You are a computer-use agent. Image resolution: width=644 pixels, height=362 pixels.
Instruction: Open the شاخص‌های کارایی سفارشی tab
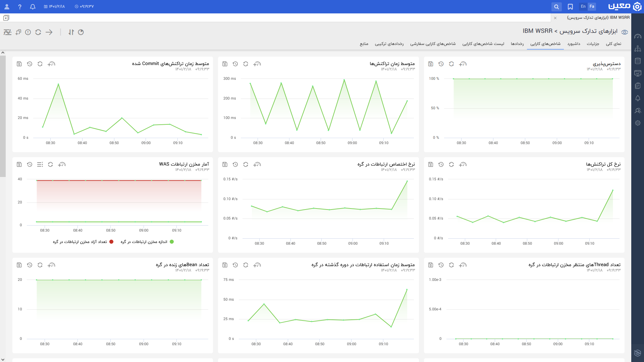point(433,44)
